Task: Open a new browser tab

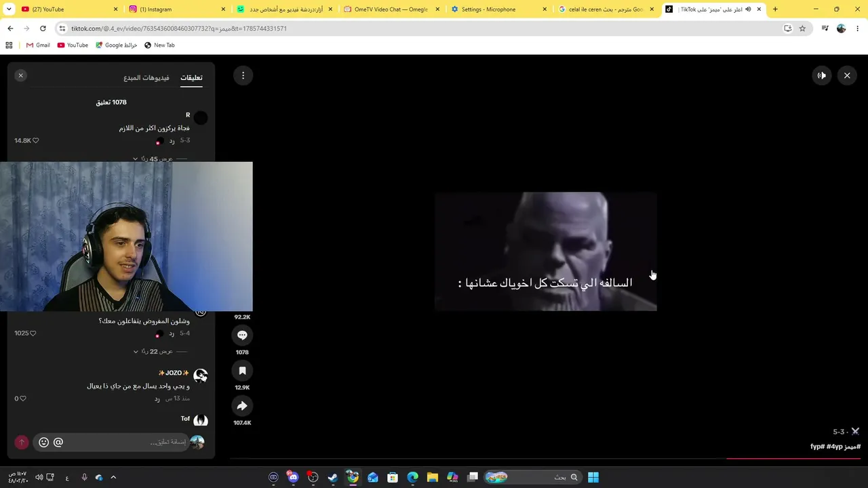Action: coord(775,9)
